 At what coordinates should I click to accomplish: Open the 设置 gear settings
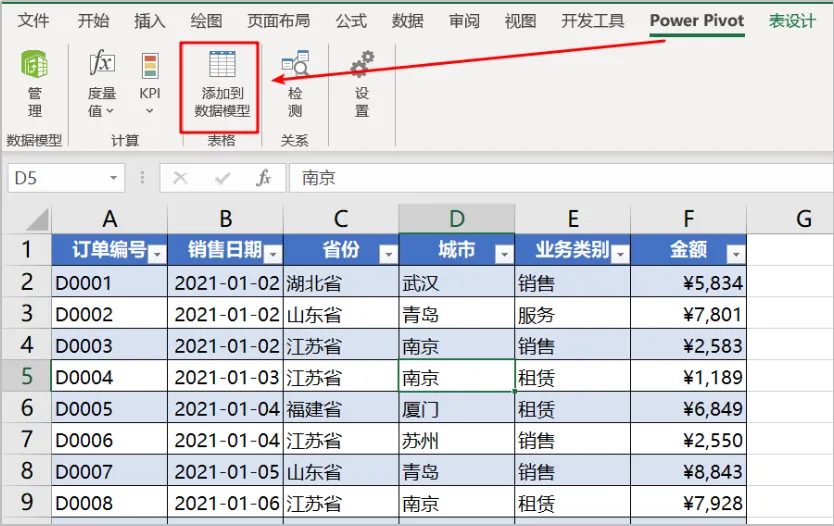(362, 83)
